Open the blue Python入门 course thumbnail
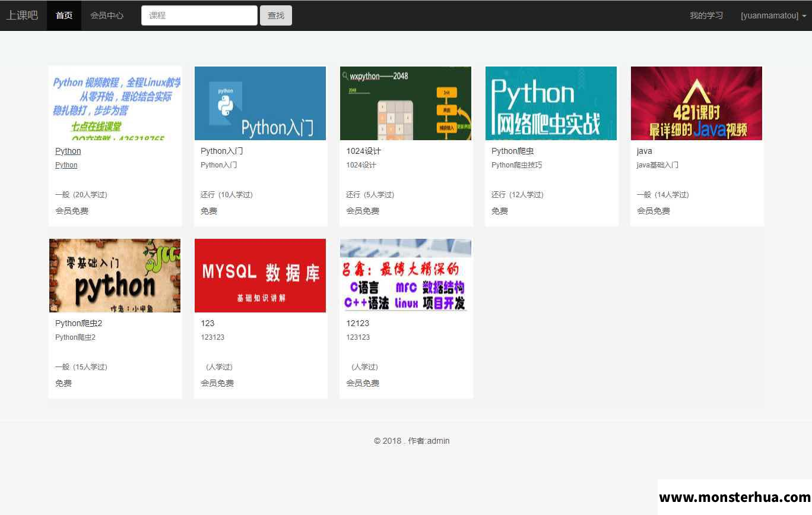 pos(260,103)
